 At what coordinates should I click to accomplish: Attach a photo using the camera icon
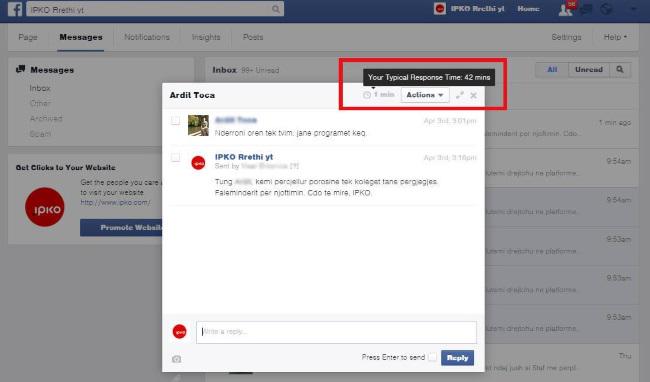pyautogui.click(x=176, y=359)
